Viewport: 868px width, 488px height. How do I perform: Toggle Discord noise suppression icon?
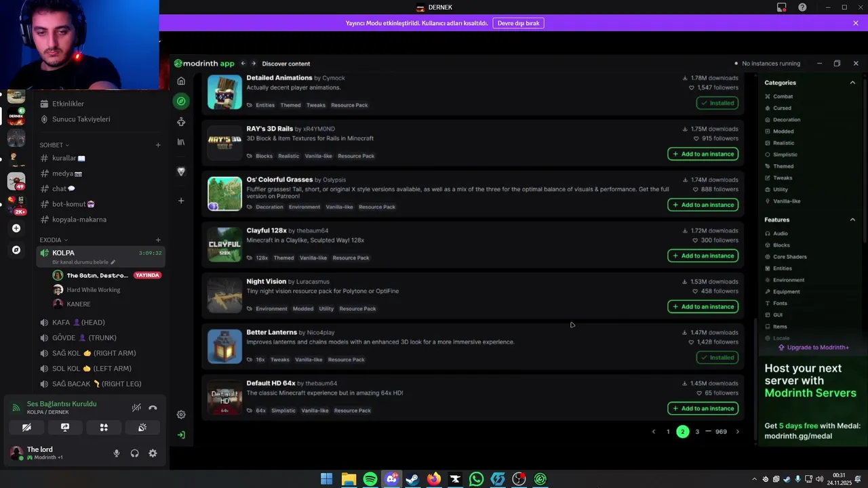click(136, 407)
